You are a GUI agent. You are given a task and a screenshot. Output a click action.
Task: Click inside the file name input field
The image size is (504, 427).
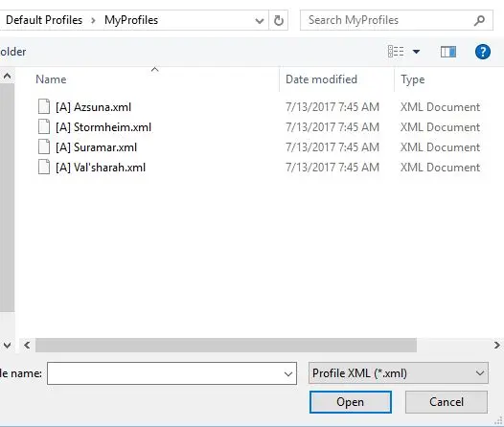coord(172,373)
